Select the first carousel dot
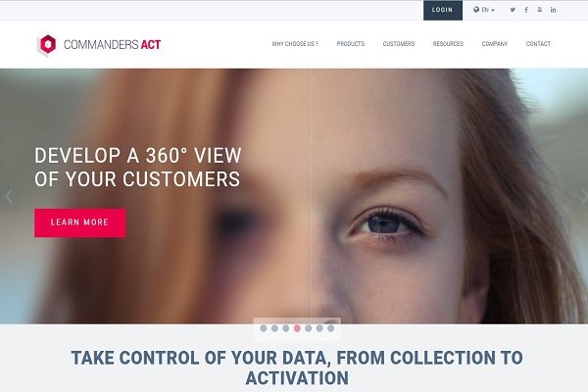 (264, 328)
